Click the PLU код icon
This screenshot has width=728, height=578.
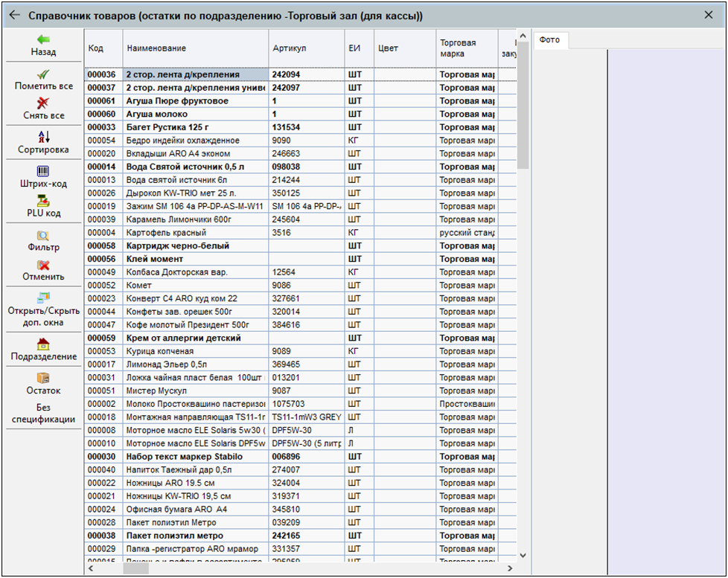(43, 201)
